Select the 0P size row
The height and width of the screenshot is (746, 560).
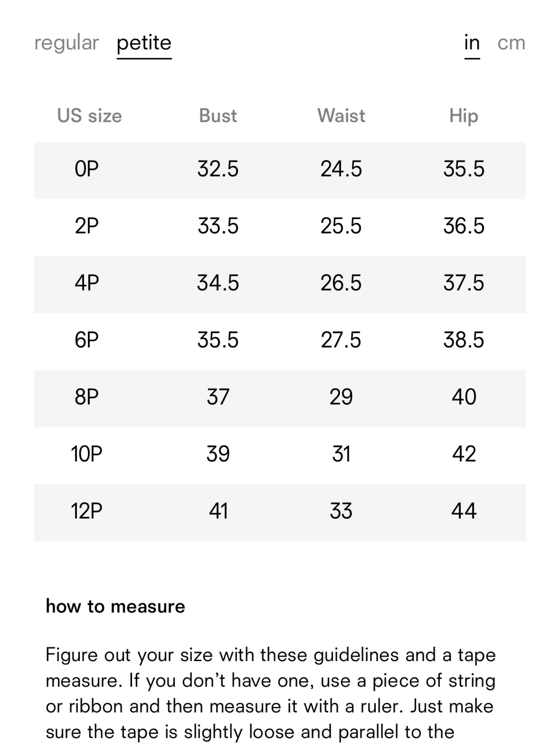[x=280, y=171]
